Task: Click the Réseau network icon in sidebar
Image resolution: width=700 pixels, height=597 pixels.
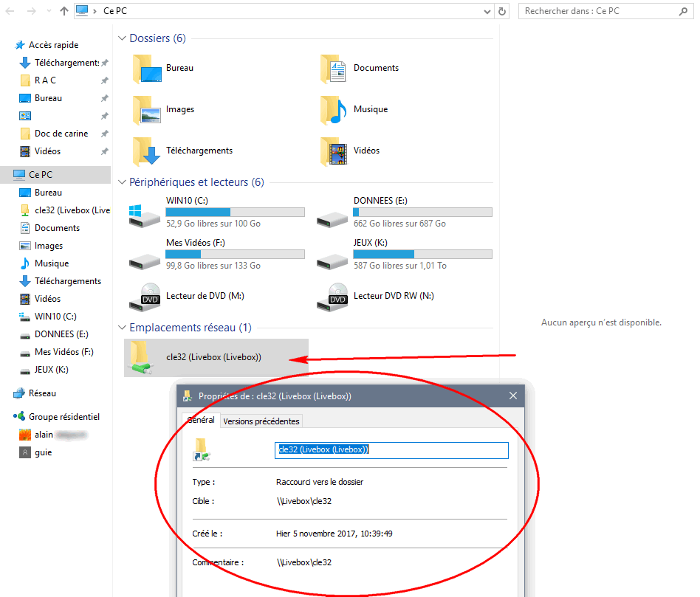Action: point(19,393)
